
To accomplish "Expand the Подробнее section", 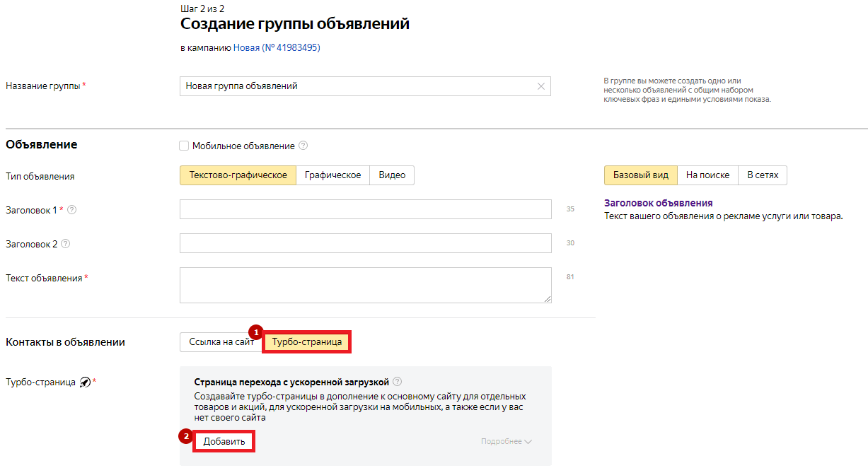I will click(506, 442).
